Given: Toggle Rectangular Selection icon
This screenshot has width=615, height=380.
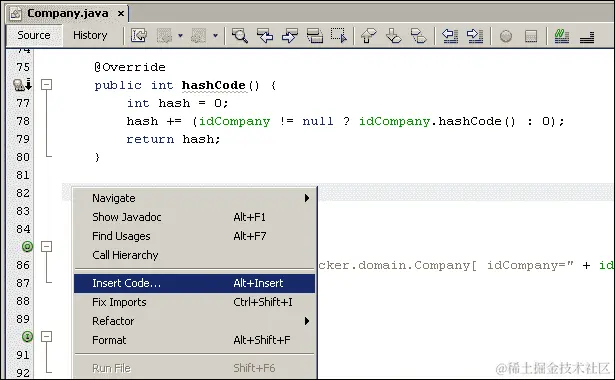Looking at the screenshot, I should pos(338,36).
